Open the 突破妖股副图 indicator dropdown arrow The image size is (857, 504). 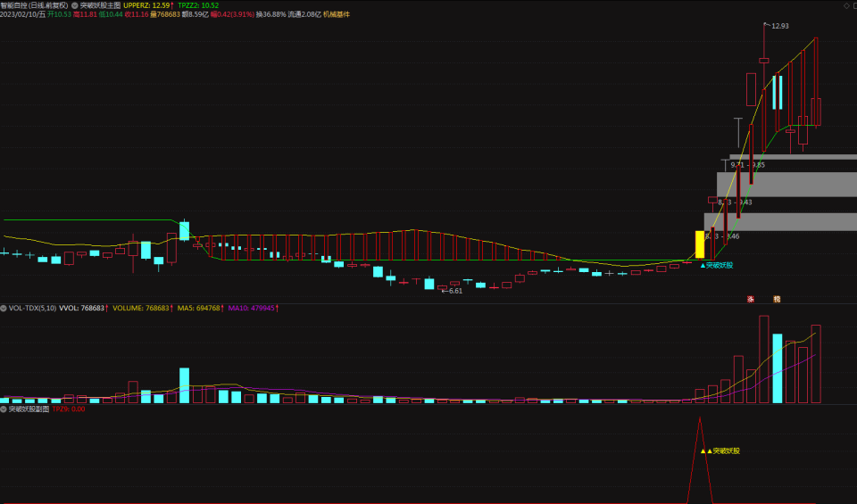[x=4, y=409]
